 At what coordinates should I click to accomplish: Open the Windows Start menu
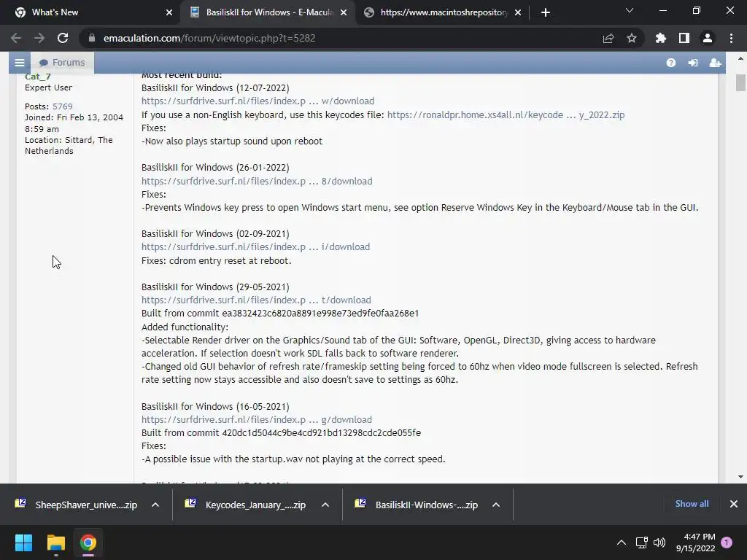tap(23, 542)
